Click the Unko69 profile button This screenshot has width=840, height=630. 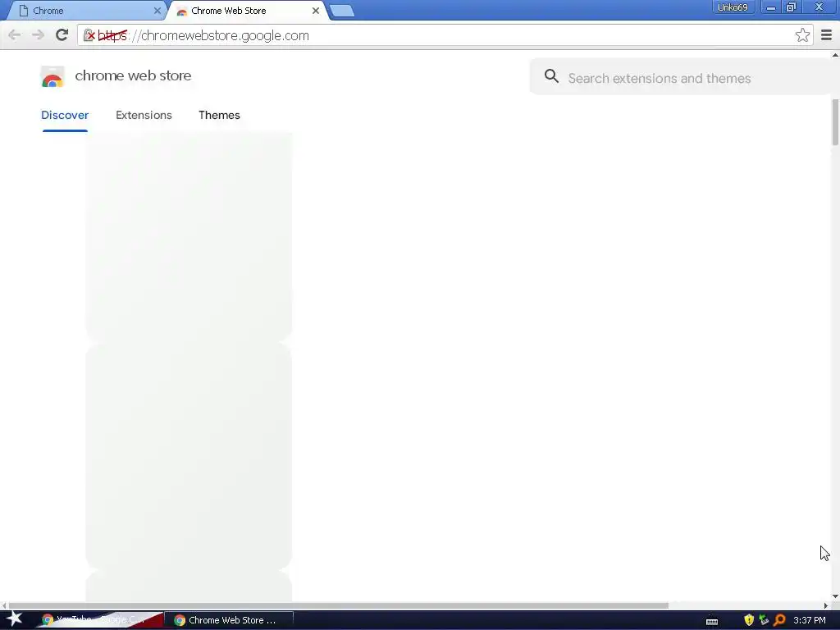point(733,7)
